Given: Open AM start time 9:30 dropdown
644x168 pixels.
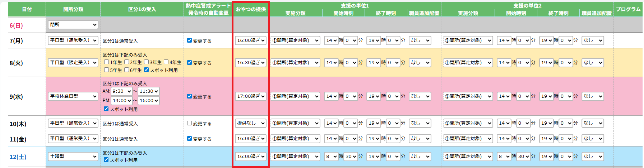Looking at the screenshot, I should click(x=121, y=91).
